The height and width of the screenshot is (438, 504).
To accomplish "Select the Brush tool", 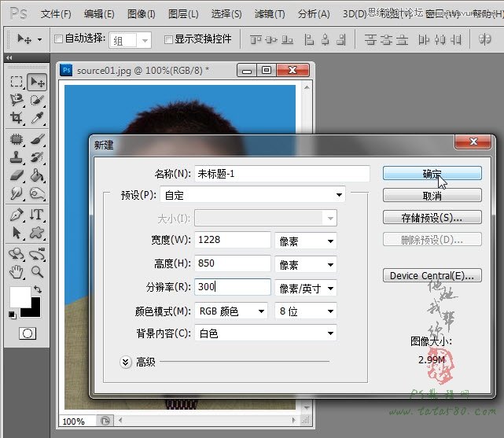I will [37, 139].
